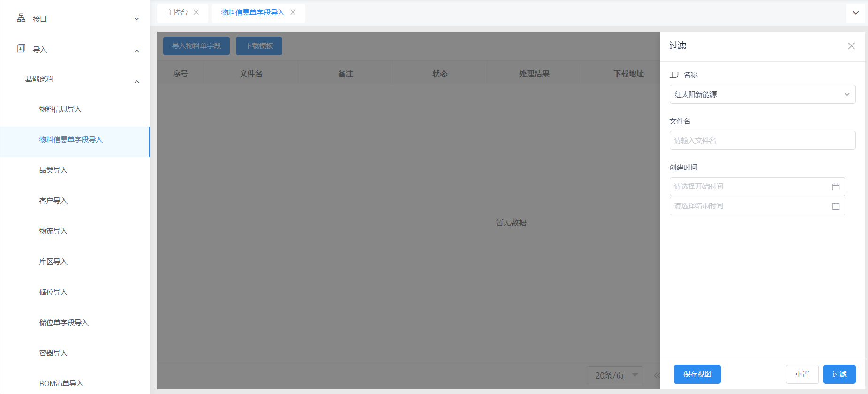Open 工厂名称 dropdown 红太阳新能源
The width and height of the screenshot is (868, 394).
tap(762, 94)
